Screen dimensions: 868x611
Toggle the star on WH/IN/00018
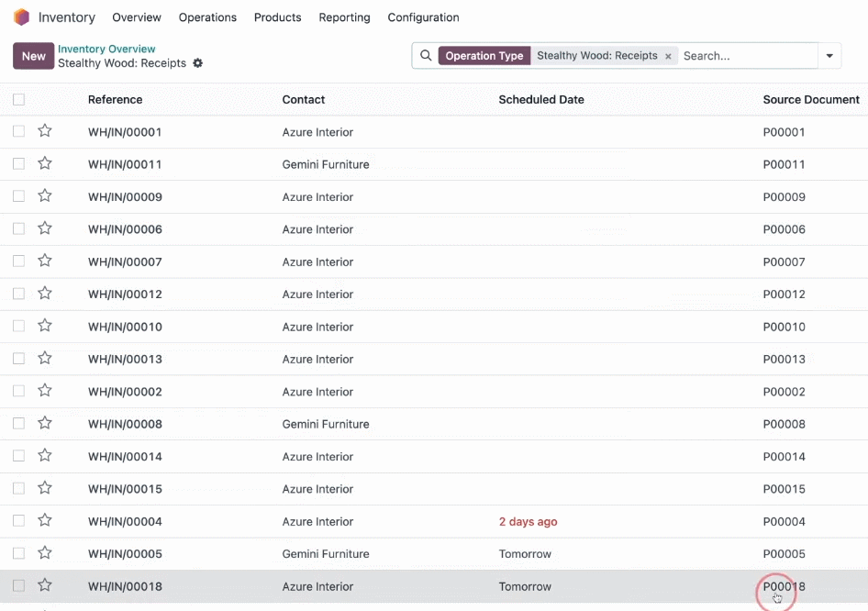click(x=45, y=585)
